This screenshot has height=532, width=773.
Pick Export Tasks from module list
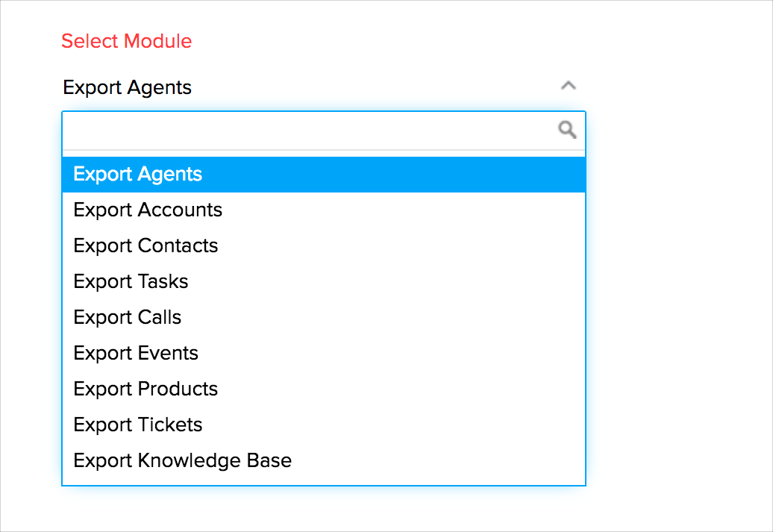click(323, 282)
